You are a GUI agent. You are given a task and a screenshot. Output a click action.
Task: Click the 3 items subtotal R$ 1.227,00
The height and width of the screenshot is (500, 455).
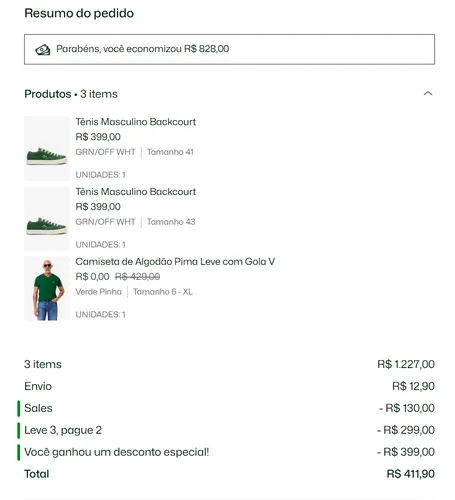point(406,364)
